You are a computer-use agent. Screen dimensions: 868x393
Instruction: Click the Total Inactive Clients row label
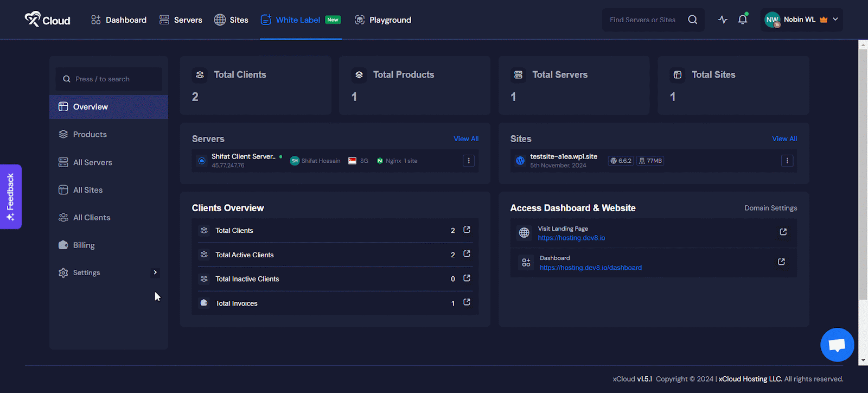coord(247,279)
